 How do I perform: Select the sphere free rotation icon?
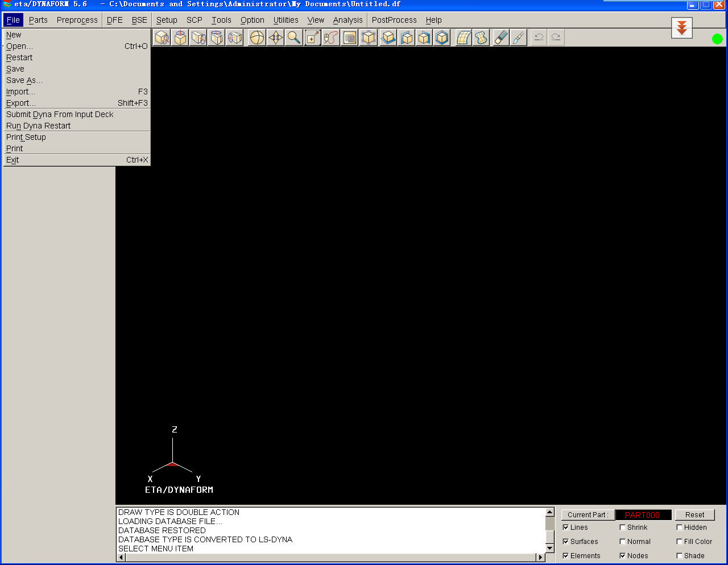[x=258, y=38]
